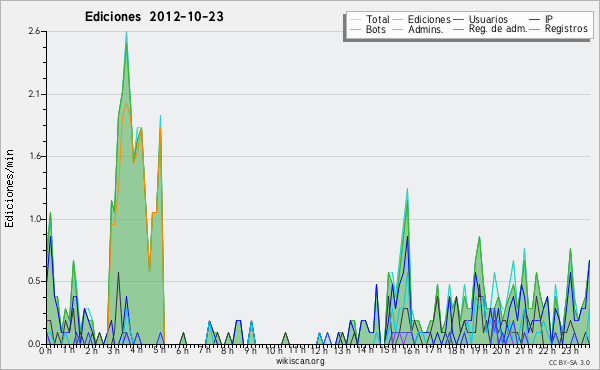Click the 2.6 peak near 3 h-4 h
600x370 pixels.
(x=126, y=33)
